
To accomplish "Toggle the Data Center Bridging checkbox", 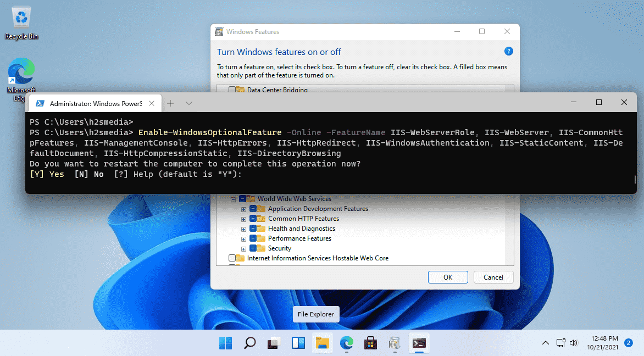I will tap(232, 90).
